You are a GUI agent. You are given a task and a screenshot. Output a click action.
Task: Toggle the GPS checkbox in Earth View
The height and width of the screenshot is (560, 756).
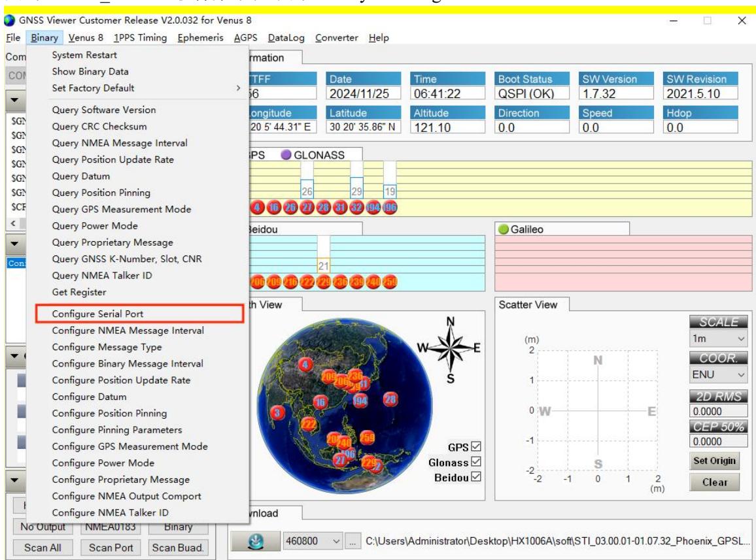(476, 447)
